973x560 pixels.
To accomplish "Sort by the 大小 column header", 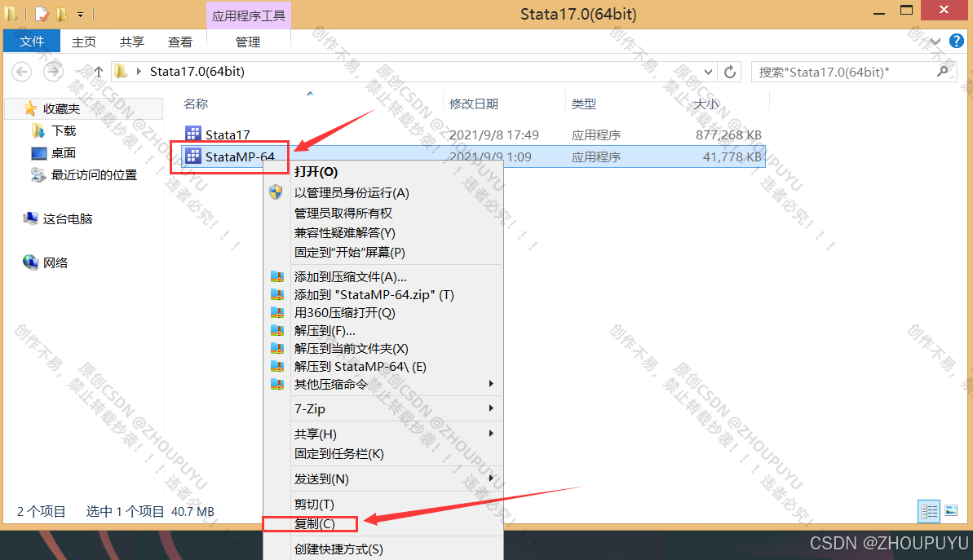I will point(706,104).
